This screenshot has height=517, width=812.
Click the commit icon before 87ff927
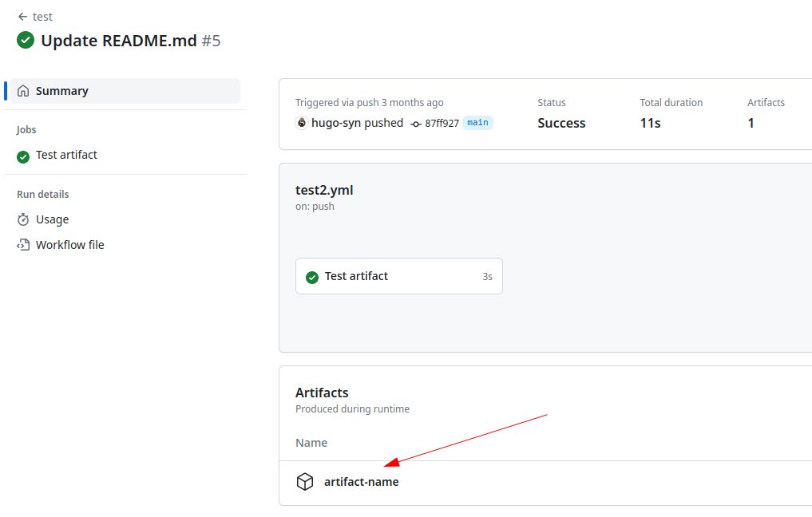(415, 124)
